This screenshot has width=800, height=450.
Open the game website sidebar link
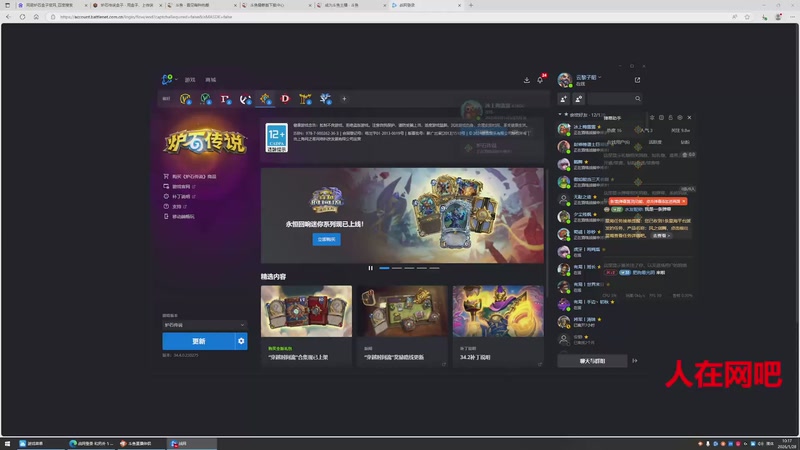[x=179, y=186]
